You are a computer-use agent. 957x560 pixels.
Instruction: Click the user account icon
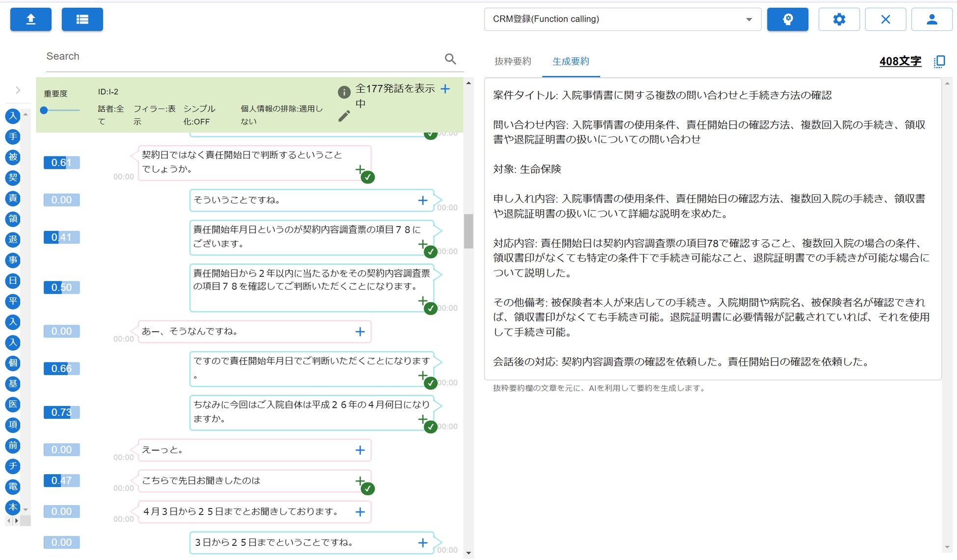point(931,20)
